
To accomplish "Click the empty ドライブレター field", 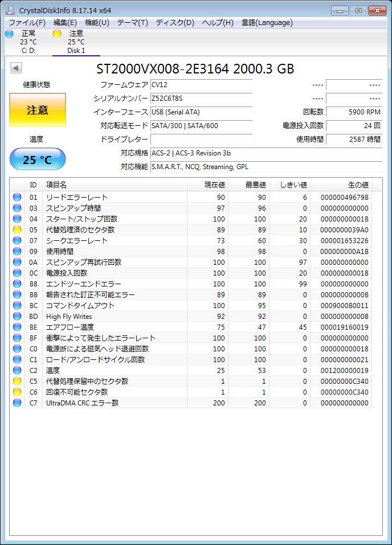I will pos(201,139).
